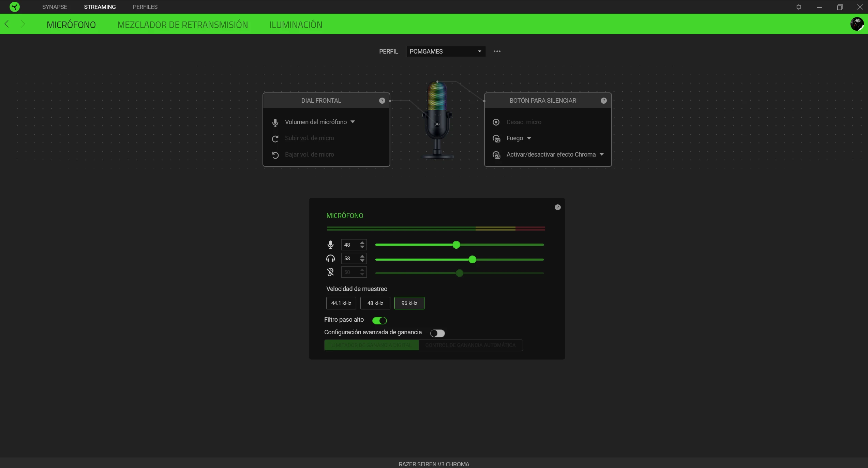Click the Bajar vol. de micro label
This screenshot has height=468, width=868.
pos(309,155)
